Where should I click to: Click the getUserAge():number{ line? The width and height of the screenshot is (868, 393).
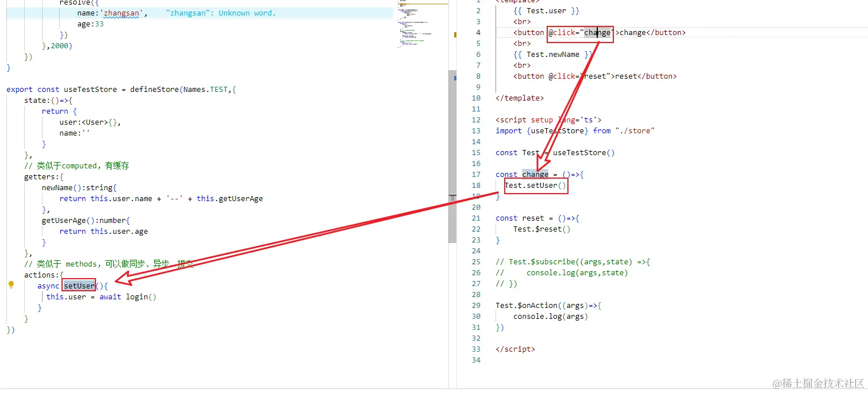coord(86,220)
